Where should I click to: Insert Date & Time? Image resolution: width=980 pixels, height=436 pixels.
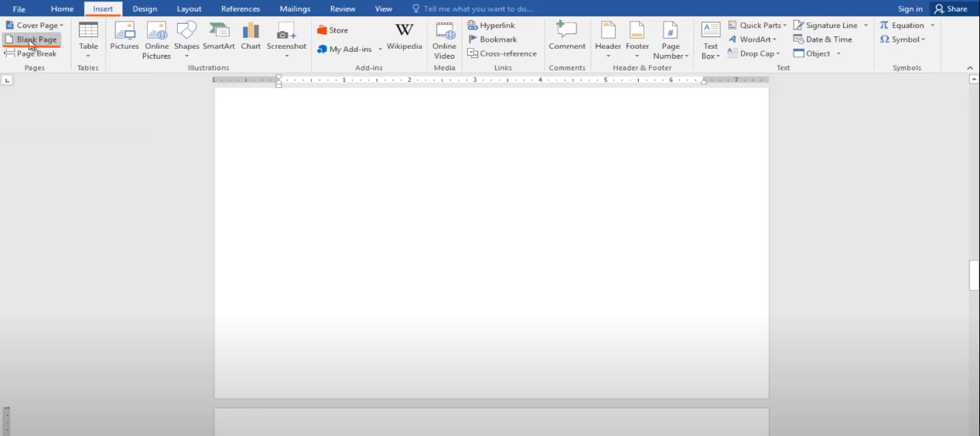point(823,39)
